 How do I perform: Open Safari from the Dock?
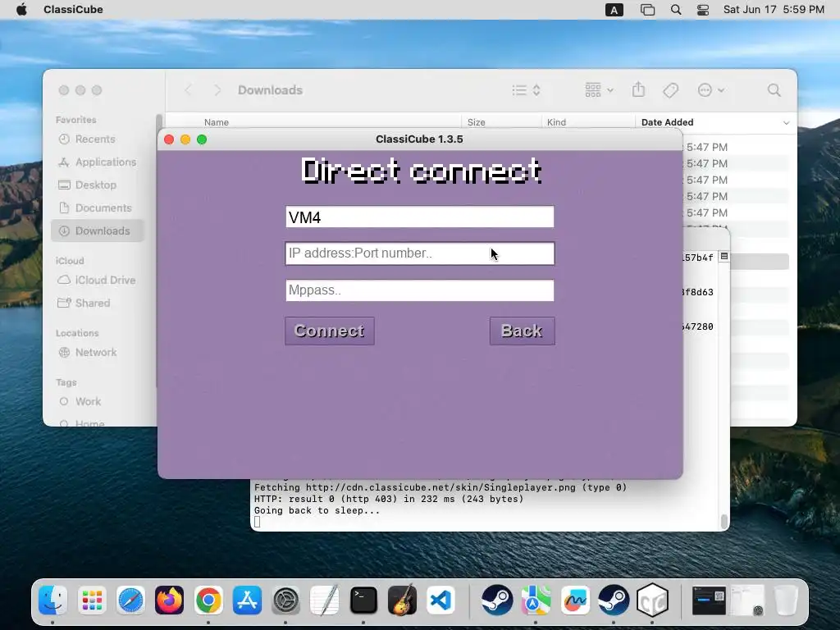(130, 600)
